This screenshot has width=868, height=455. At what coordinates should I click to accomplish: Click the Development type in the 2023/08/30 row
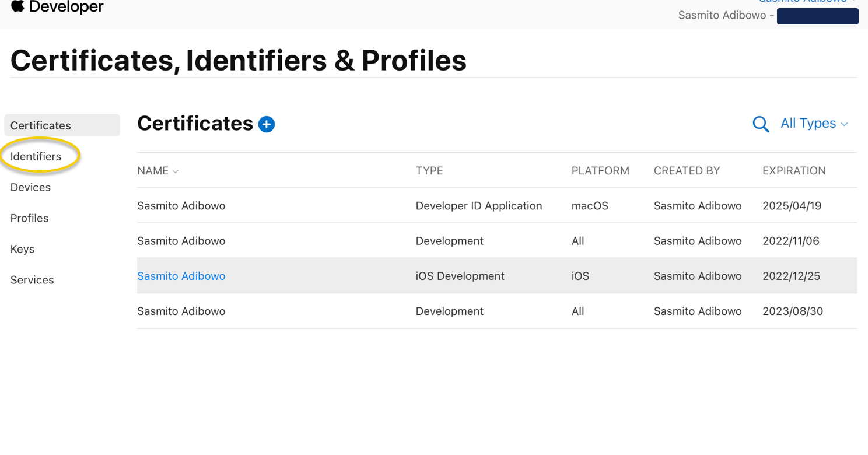click(x=449, y=311)
